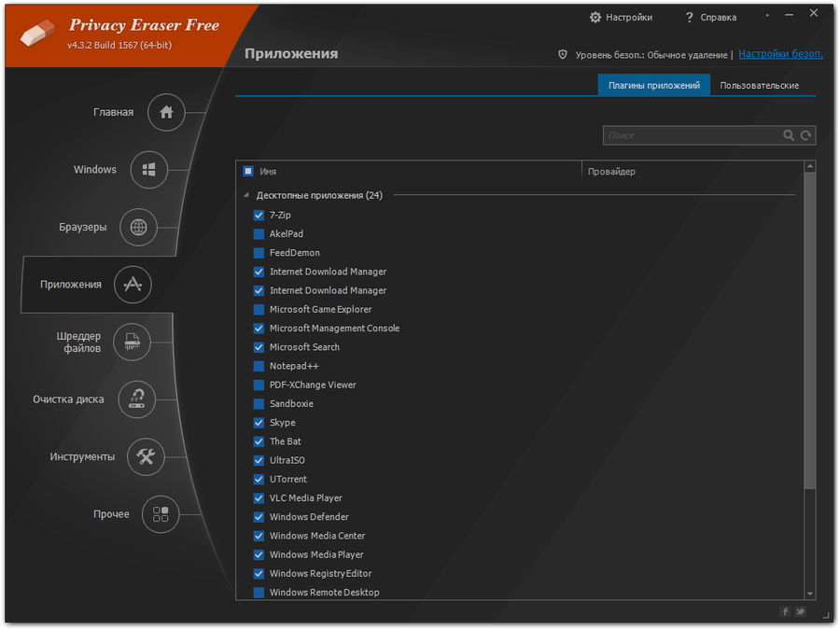This screenshot has width=840, height=630.
Task: Open the Инструменты tools icon
Action: coord(146,456)
